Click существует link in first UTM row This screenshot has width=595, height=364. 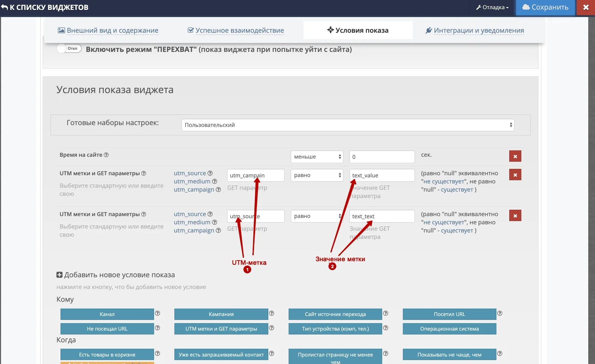click(457, 189)
